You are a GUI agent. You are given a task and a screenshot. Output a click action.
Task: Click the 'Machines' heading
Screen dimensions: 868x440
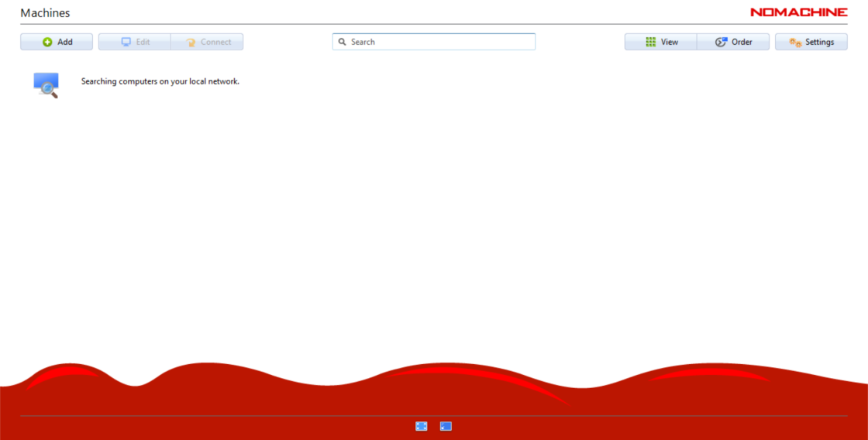pos(46,12)
